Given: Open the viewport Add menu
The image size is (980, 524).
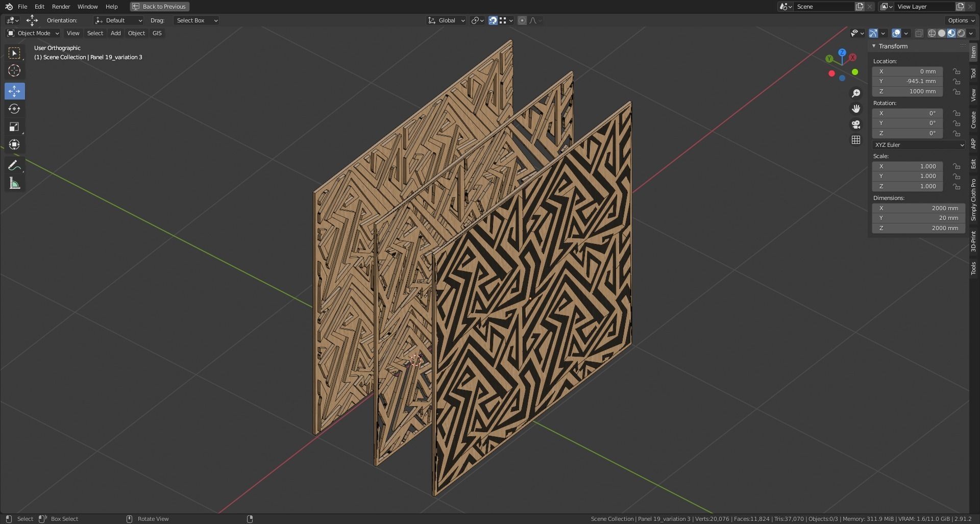Looking at the screenshot, I should point(116,33).
